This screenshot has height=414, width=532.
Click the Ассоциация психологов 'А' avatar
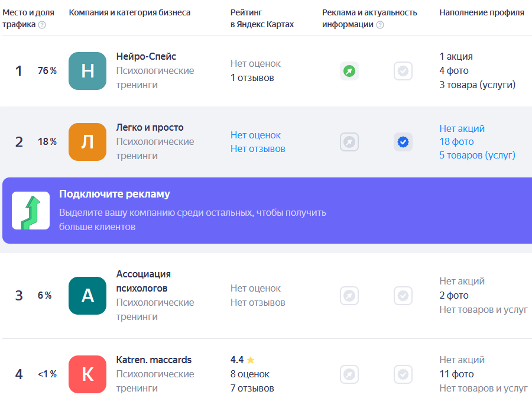pos(87,296)
